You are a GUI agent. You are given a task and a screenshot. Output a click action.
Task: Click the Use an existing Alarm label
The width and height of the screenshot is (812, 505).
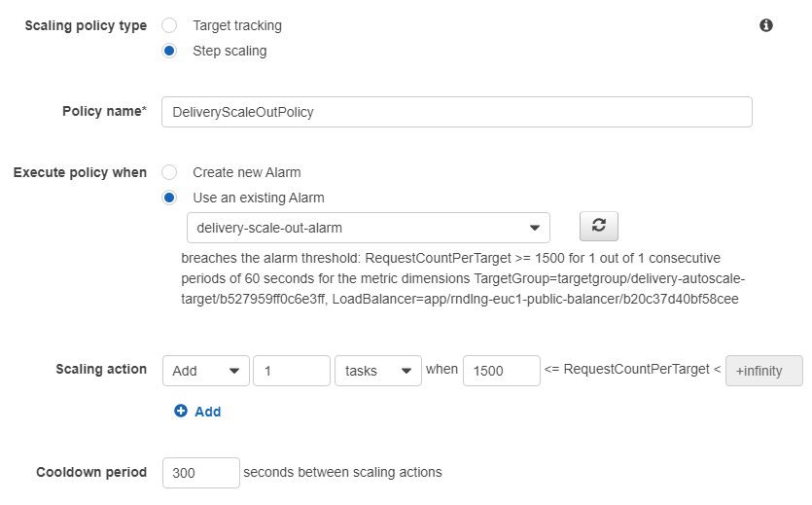tap(259, 198)
